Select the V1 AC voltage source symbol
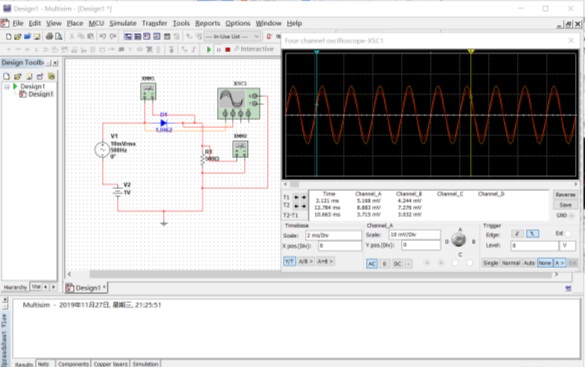The image size is (585, 367). (102, 150)
